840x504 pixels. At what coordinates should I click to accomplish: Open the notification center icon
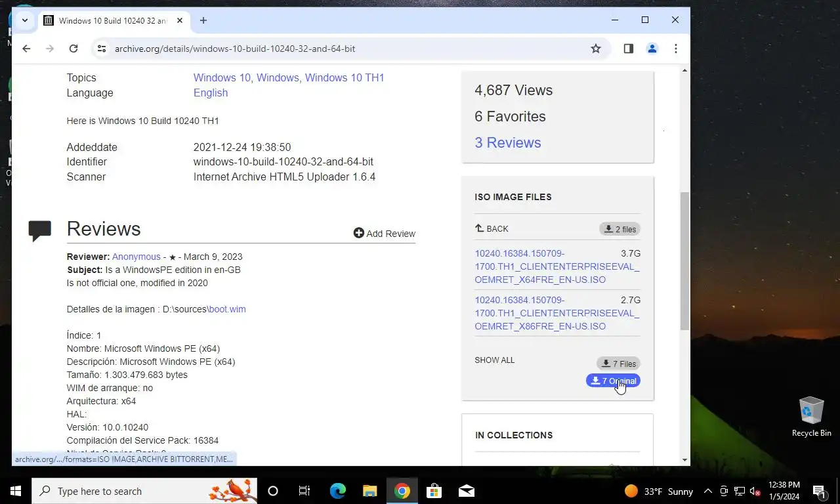pyautogui.click(x=820, y=491)
